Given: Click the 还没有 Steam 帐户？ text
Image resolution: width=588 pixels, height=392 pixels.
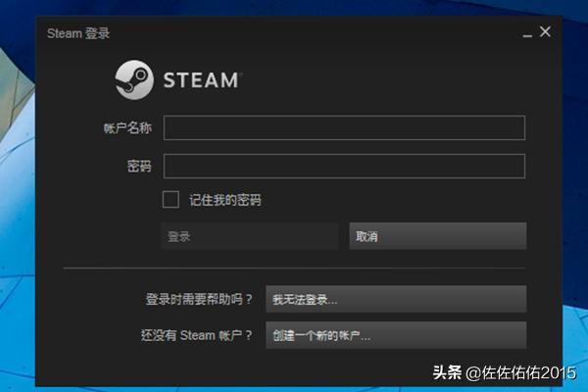Looking at the screenshot, I should tap(197, 335).
